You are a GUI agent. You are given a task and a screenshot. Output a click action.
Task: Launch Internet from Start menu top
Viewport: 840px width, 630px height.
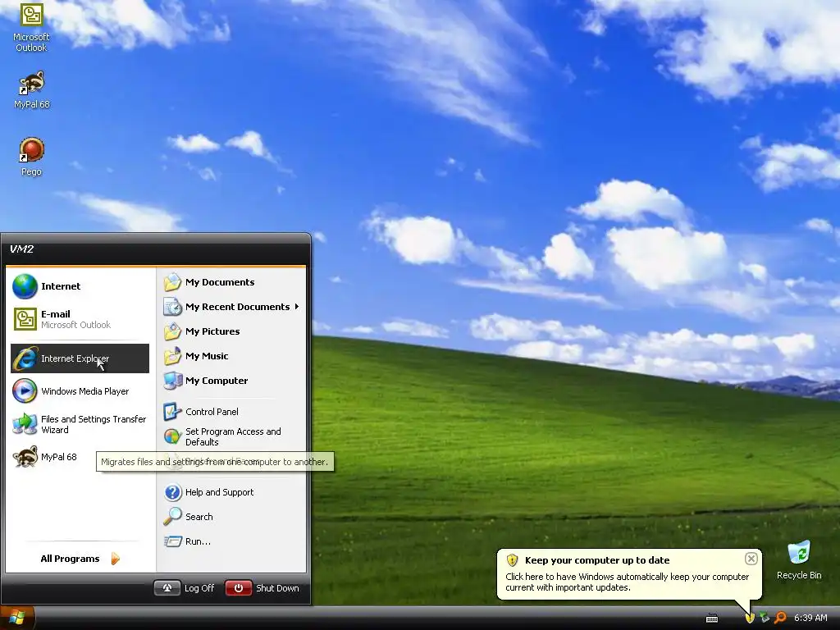pyautogui.click(x=80, y=286)
